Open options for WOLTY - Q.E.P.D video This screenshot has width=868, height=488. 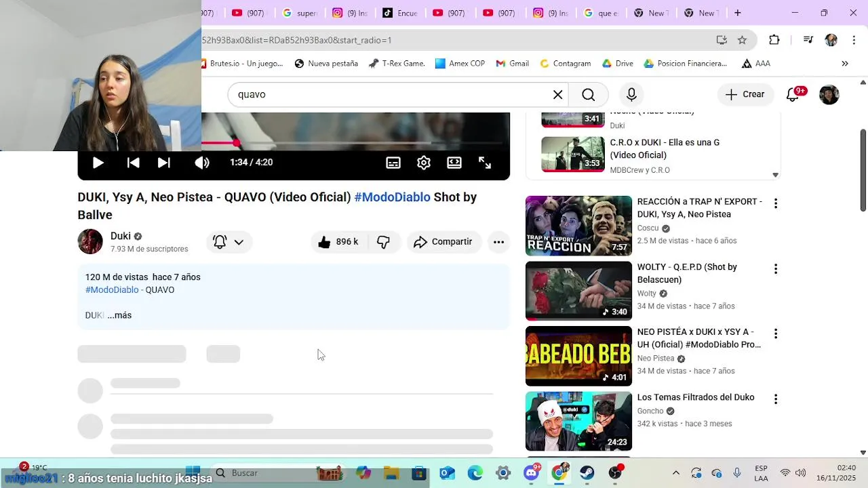click(x=776, y=269)
